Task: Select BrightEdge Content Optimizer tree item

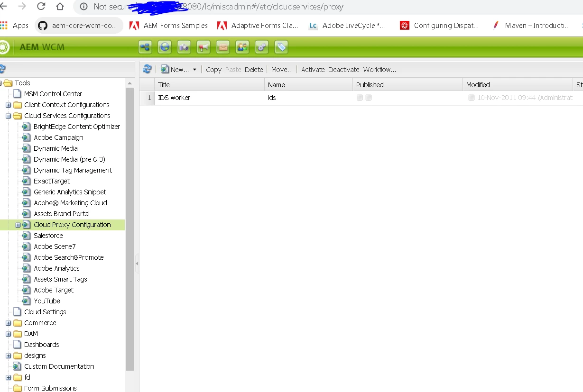Action: point(77,127)
